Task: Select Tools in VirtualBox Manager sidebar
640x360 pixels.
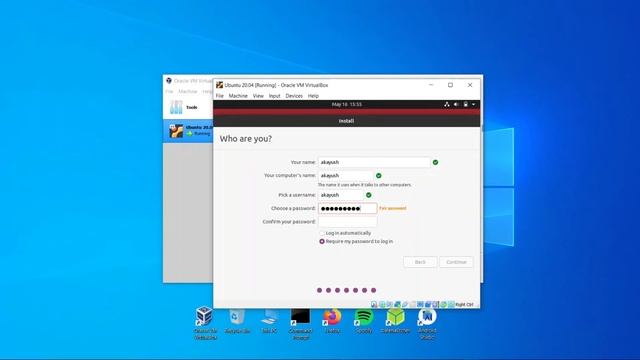Action: (x=188, y=107)
